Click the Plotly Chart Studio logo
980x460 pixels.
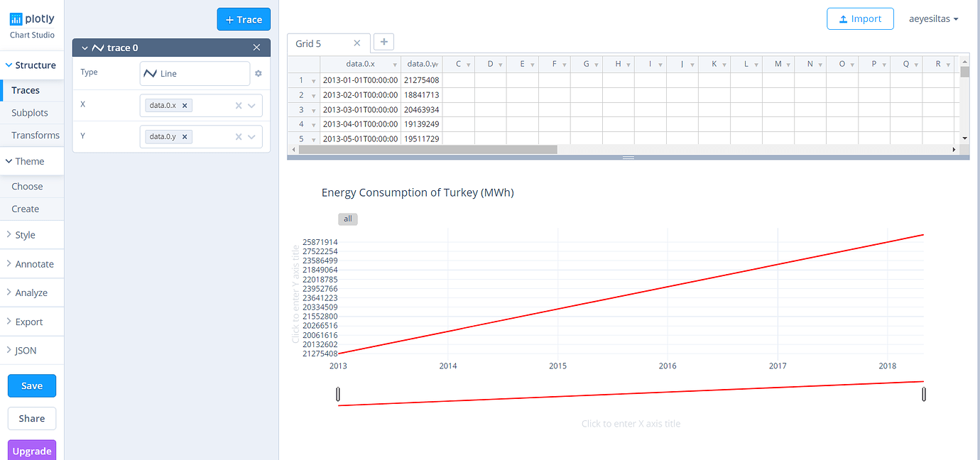point(32,26)
